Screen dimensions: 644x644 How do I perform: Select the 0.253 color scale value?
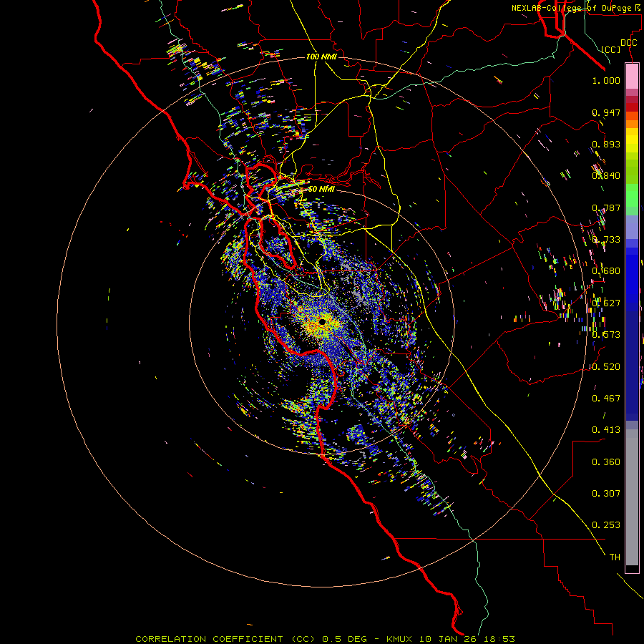(606, 525)
